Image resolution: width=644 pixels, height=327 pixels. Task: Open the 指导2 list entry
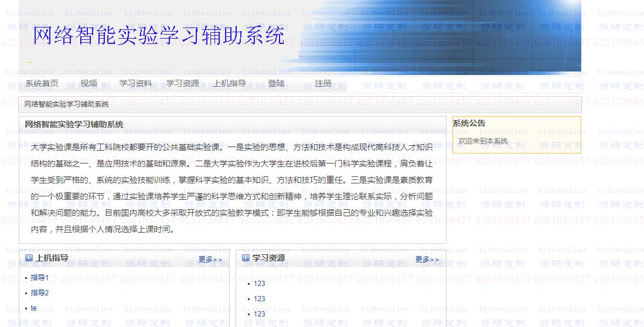click(x=39, y=293)
